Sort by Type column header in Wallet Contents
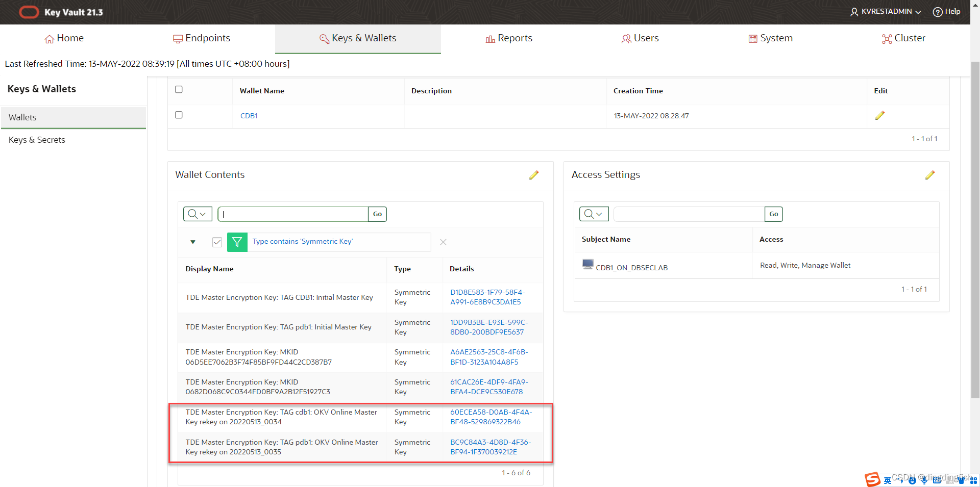980x487 pixels. 402,269
